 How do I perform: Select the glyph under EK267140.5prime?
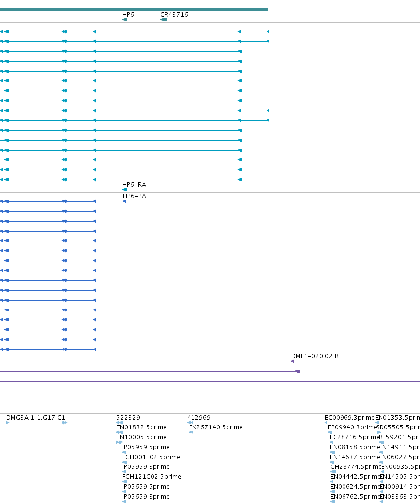tap(191, 432)
